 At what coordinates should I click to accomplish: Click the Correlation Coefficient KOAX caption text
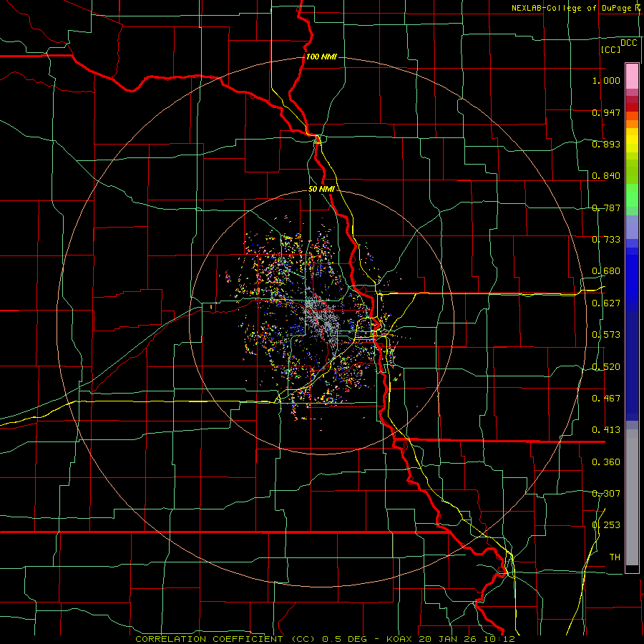point(325,639)
